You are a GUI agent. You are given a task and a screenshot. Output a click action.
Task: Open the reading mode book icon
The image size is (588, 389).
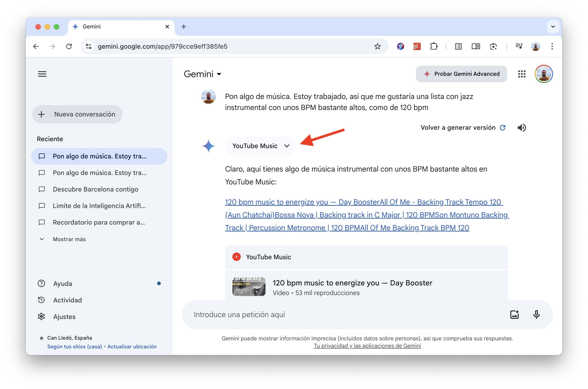pyautogui.click(x=476, y=46)
